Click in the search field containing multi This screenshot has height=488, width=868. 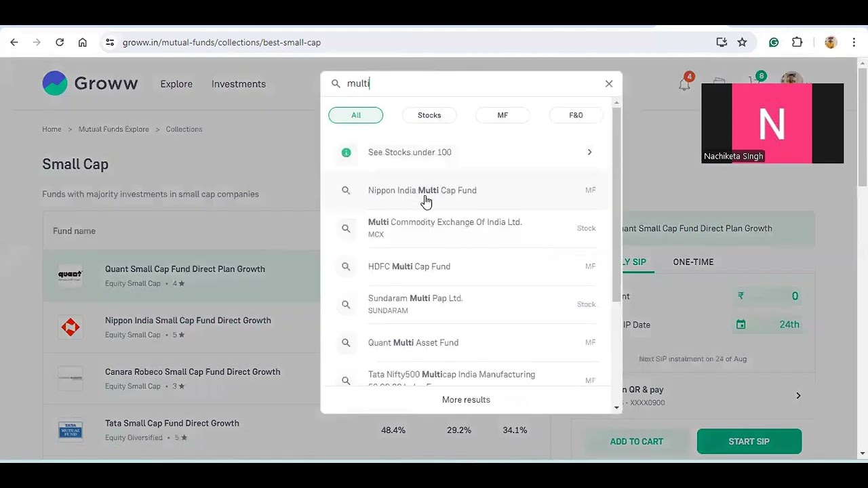point(471,83)
